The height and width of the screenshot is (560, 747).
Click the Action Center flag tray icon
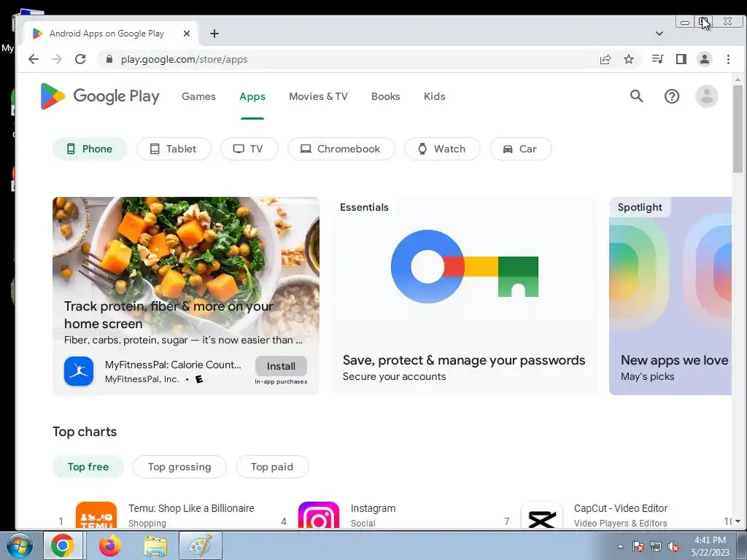[x=638, y=546]
